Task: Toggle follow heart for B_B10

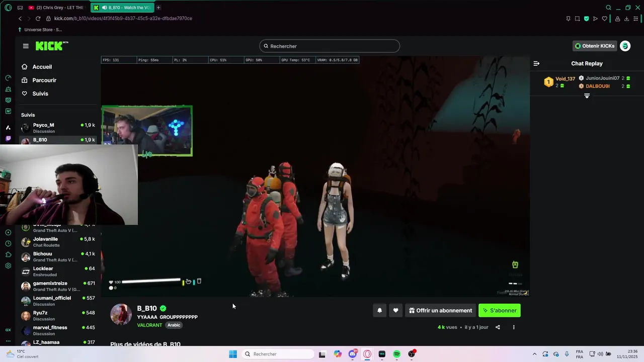Action: pos(396,310)
